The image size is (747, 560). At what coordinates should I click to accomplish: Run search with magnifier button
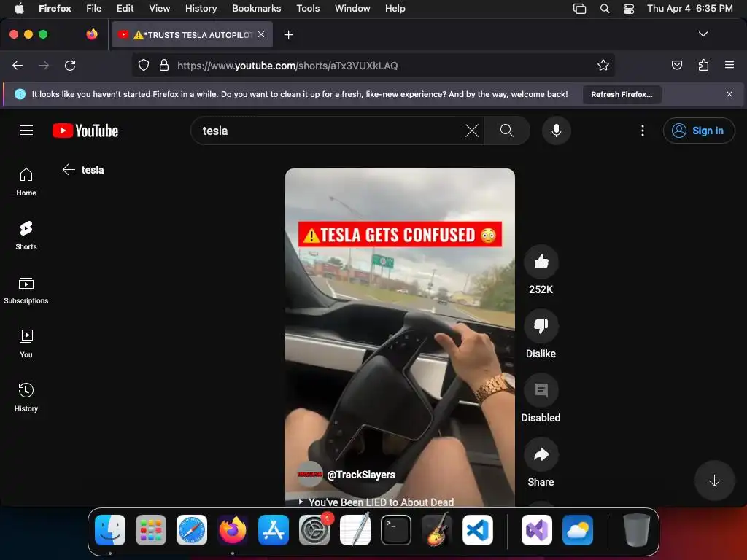coord(507,131)
